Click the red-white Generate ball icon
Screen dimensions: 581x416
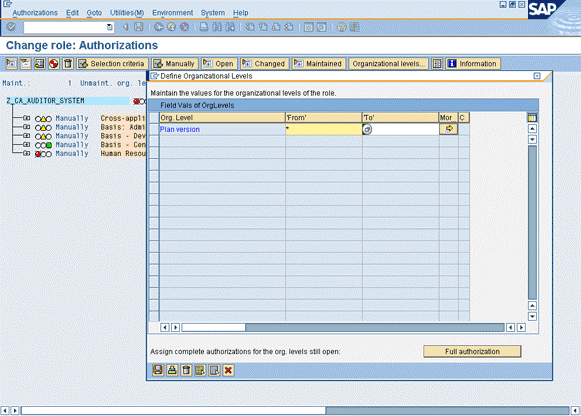point(54,64)
